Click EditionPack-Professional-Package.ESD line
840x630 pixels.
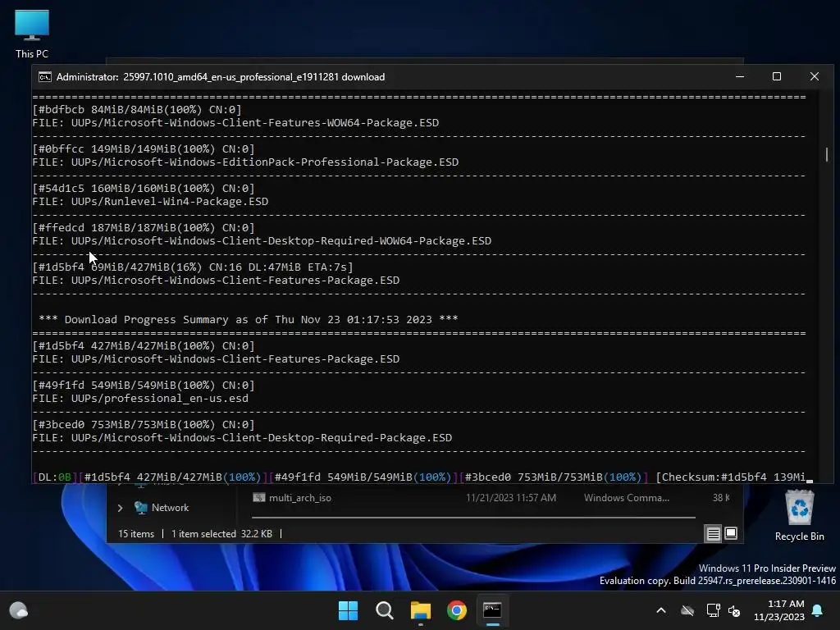pyautogui.click(x=245, y=162)
